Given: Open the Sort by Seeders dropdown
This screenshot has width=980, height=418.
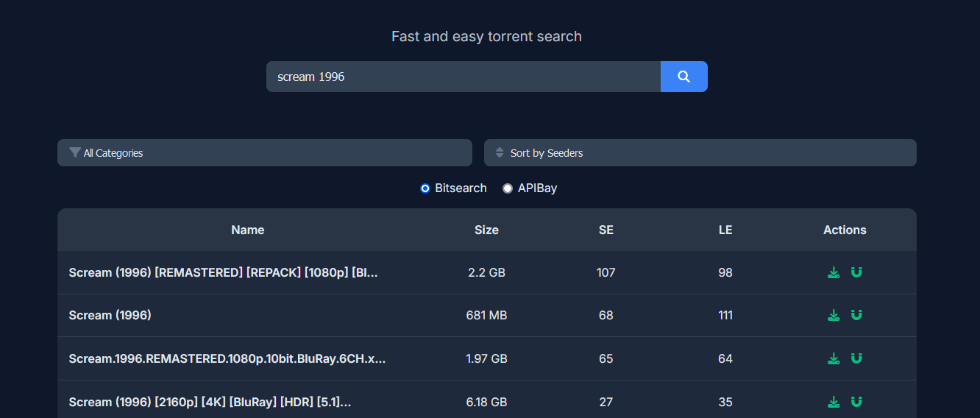Looking at the screenshot, I should click(700, 153).
